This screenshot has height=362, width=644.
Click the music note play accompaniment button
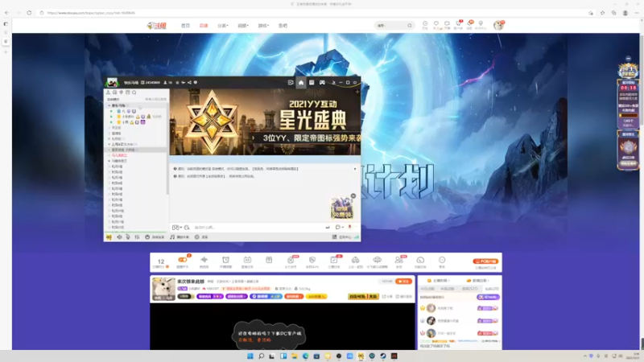tap(180, 237)
